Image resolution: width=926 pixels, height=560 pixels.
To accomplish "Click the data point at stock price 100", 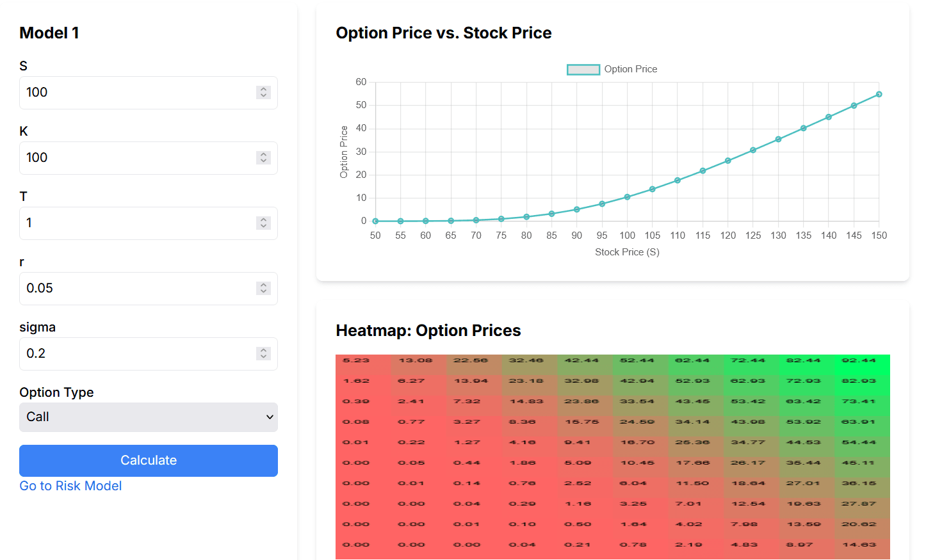I will [x=628, y=197].
